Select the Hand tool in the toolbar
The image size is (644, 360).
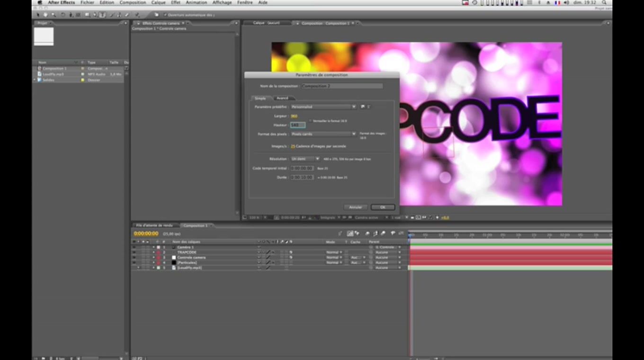coord(45,15)
